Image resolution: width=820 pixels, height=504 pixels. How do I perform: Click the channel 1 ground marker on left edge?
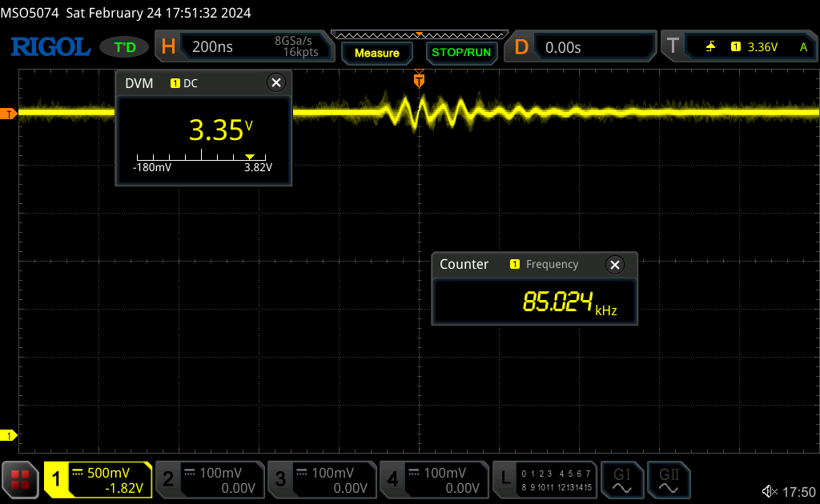(x=8, y=435)
